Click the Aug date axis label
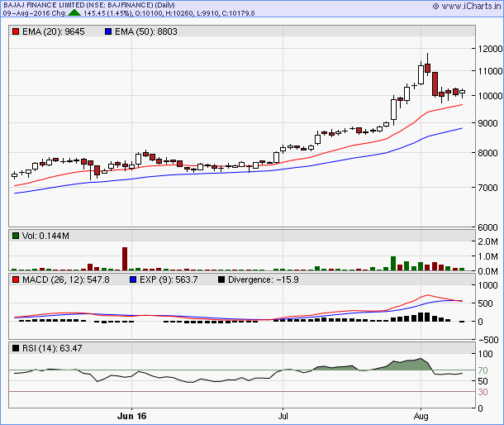 [421, 416]
